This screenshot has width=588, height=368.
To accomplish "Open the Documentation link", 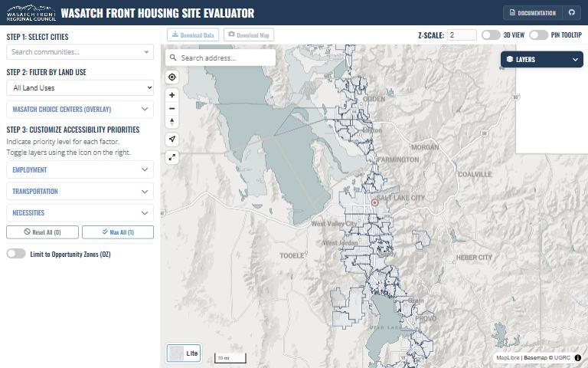I will [x=533, y=13].
